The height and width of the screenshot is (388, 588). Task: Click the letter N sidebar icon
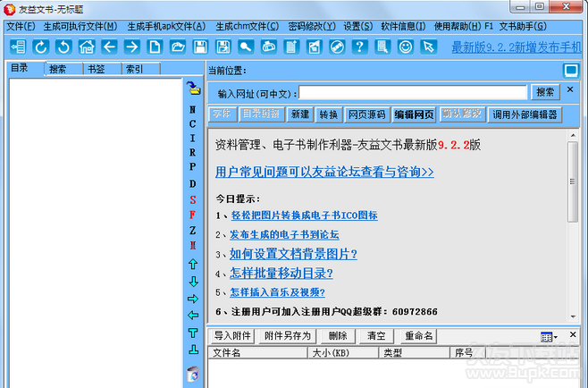click(x=193, y=110)
